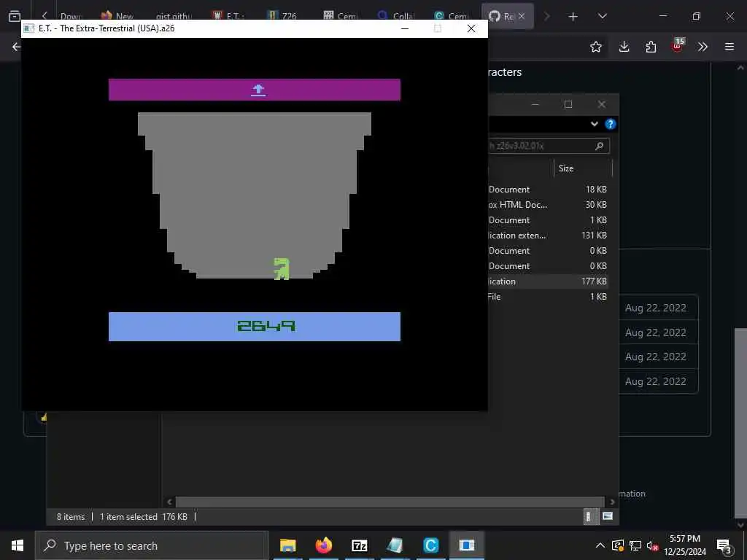This screenshot has width=747, height=560.
Task: Sort by the Size column header
Action: 566,168
